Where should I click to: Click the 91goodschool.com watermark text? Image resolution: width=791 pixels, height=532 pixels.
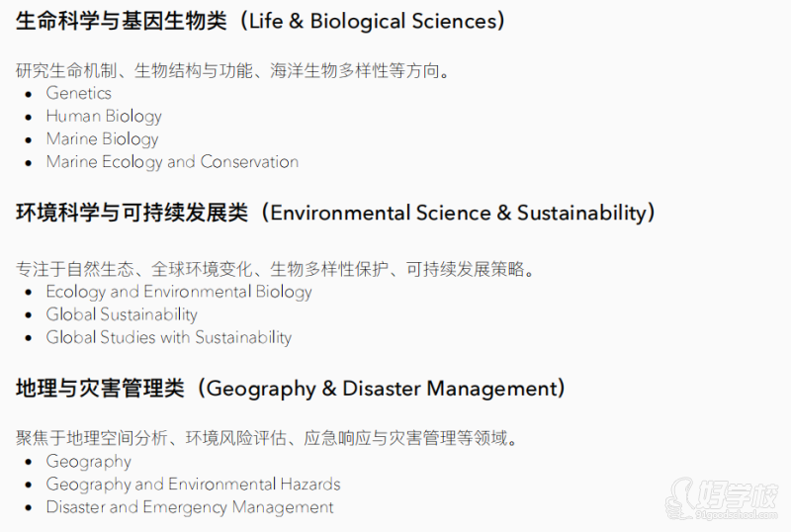pos(736,515)
